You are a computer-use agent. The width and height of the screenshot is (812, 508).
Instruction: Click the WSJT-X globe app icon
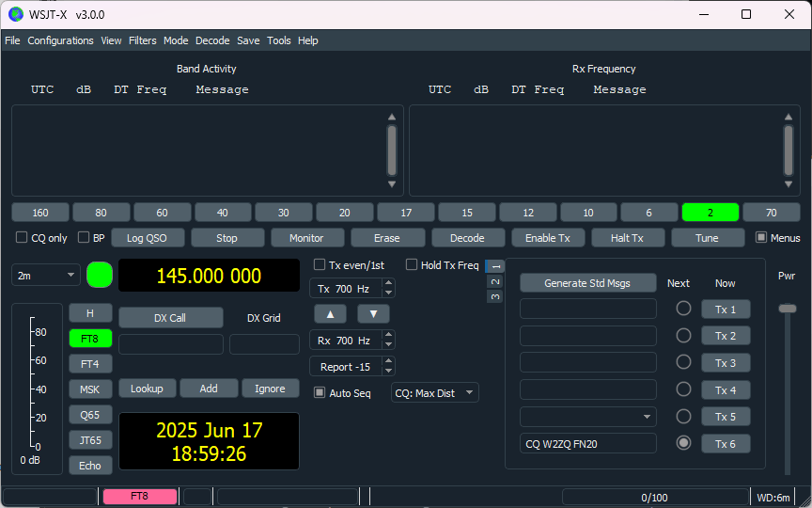[16, 14]
